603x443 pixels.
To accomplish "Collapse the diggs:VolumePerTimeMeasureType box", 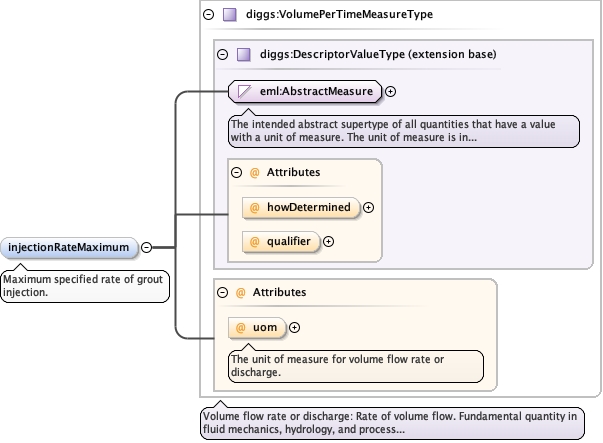I will coord(208,15).
